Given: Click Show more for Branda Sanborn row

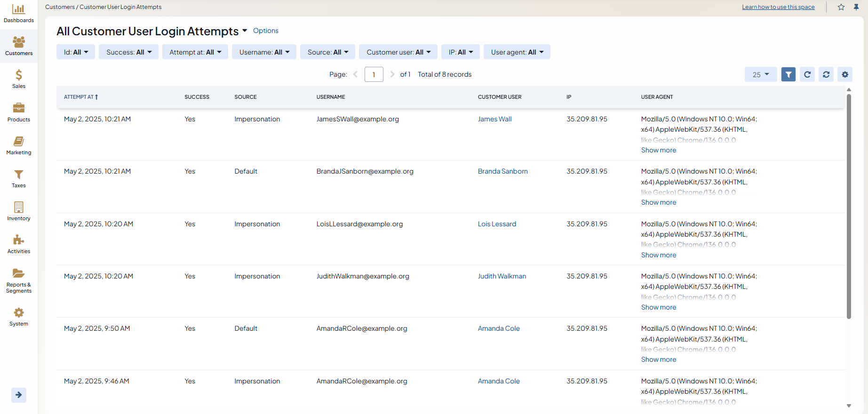Looking at the screenshot, I should click(658, 202).
